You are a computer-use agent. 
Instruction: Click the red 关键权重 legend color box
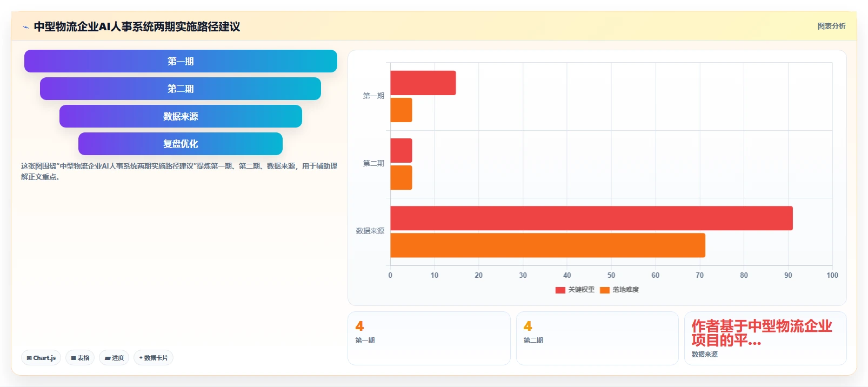click(560, 290)
